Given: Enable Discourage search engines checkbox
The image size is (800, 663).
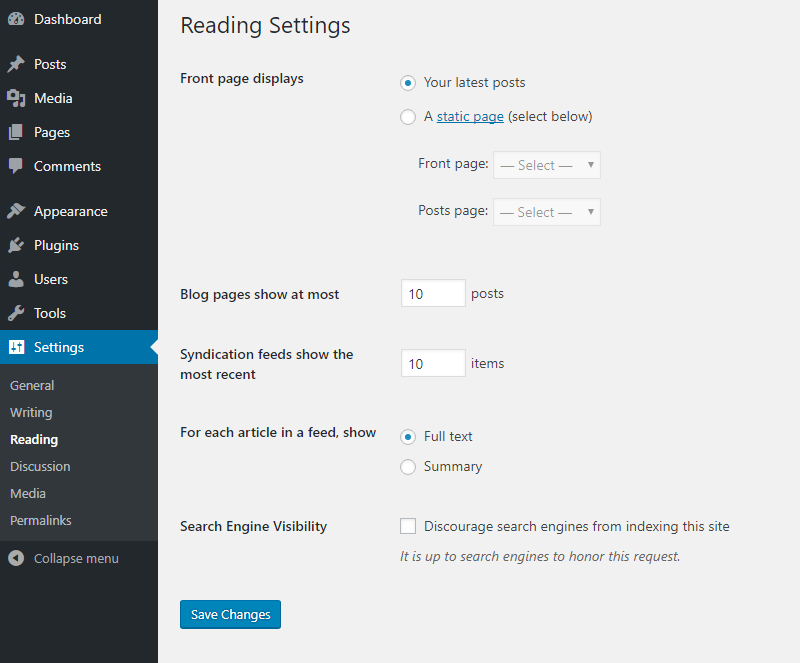Looking at the screenshot, I should pyautogui.click(x=408, y=526).
